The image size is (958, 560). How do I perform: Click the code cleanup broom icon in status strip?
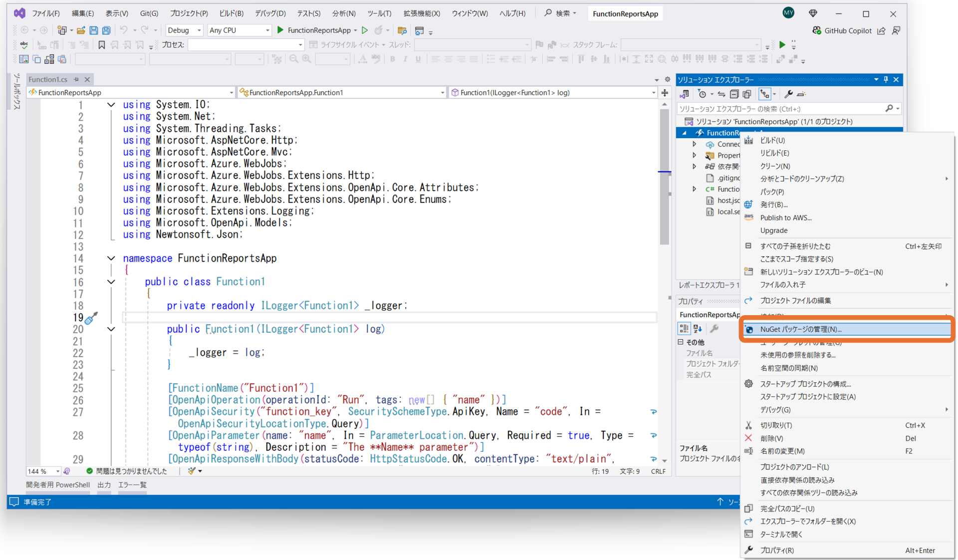point(192,471)
